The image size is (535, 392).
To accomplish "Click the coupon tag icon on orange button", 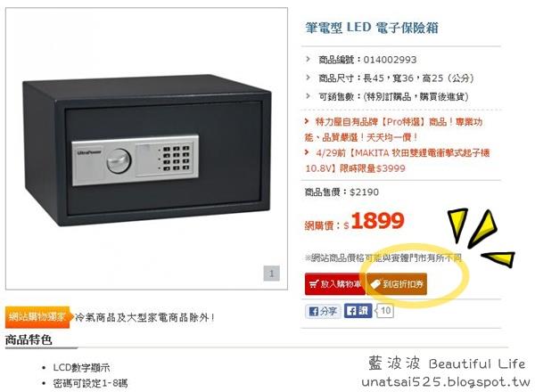I will click(x=375, y=284).
